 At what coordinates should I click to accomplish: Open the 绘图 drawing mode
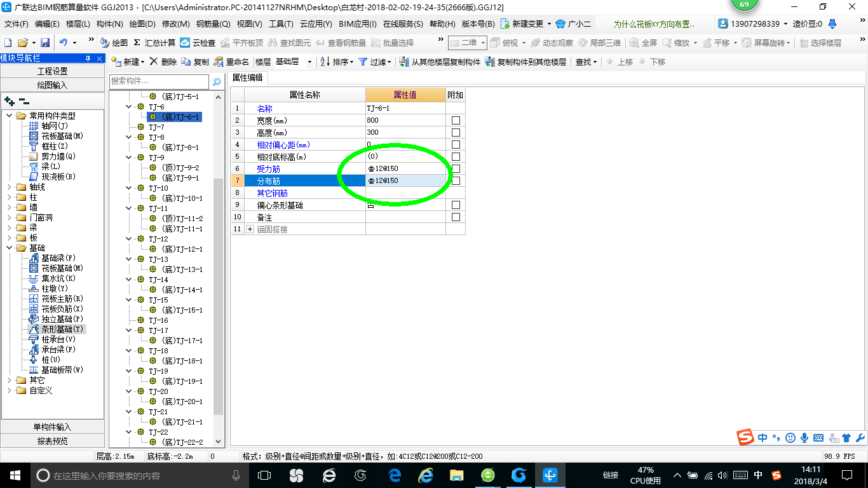pos(114,43)
